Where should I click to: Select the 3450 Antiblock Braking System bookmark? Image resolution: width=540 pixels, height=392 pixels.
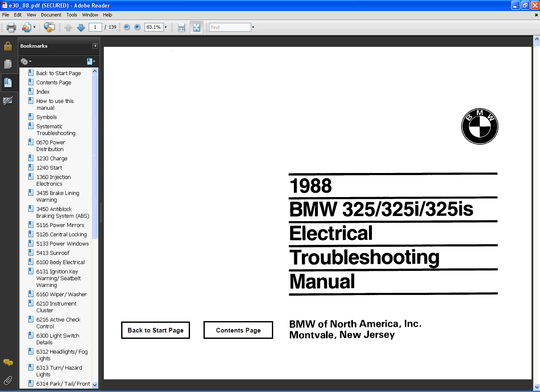pyautogui.click(x=63, y=212)
